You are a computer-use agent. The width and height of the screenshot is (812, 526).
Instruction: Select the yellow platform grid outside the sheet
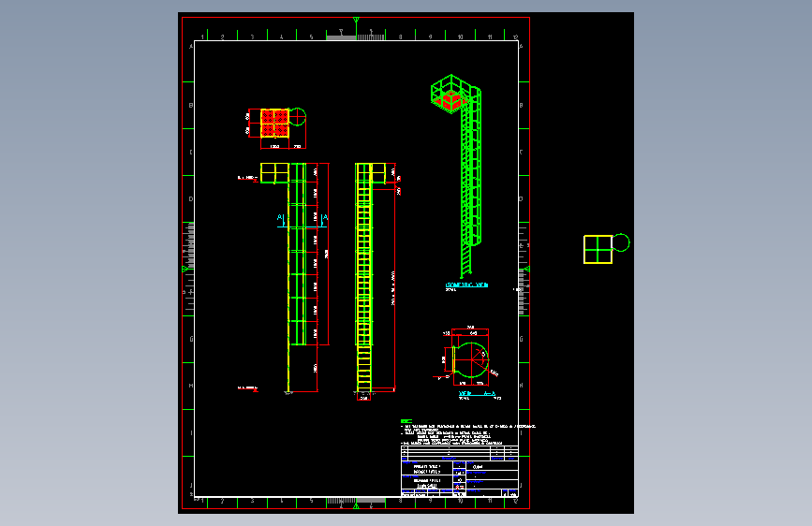pyautogui.click(x=598, y=250)
